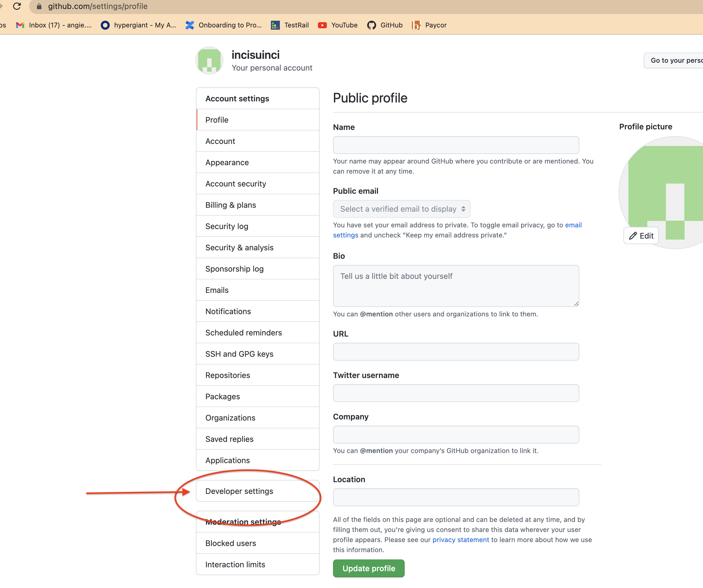Viewport: 703px width, 588px height.
Task: Open the SSH and GPG keys section
Action: click(x=239, y=354)
